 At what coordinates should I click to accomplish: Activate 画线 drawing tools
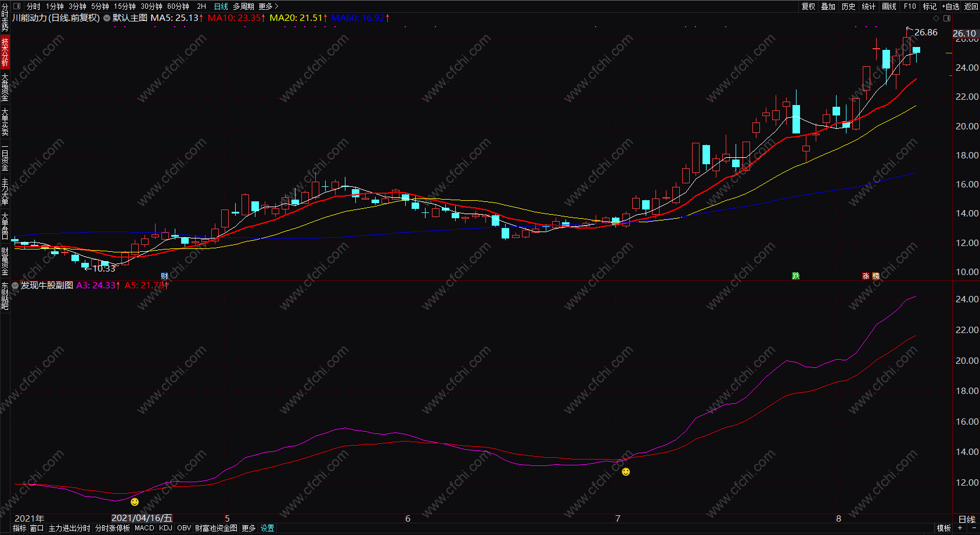coord(889,6)
